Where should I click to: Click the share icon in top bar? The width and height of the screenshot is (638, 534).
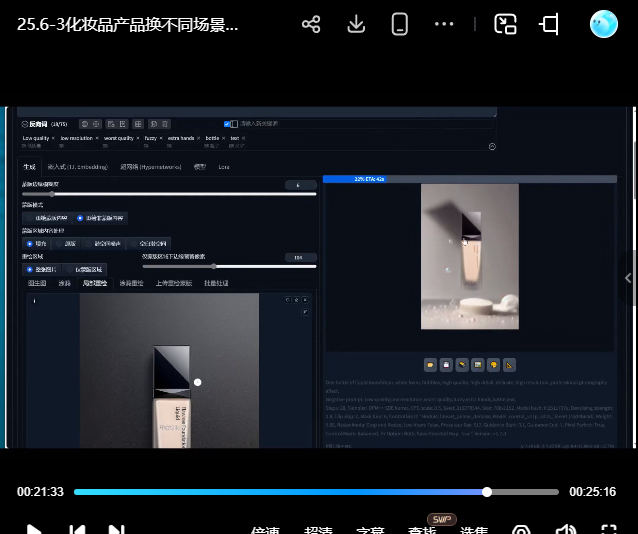tap(311, 24)
